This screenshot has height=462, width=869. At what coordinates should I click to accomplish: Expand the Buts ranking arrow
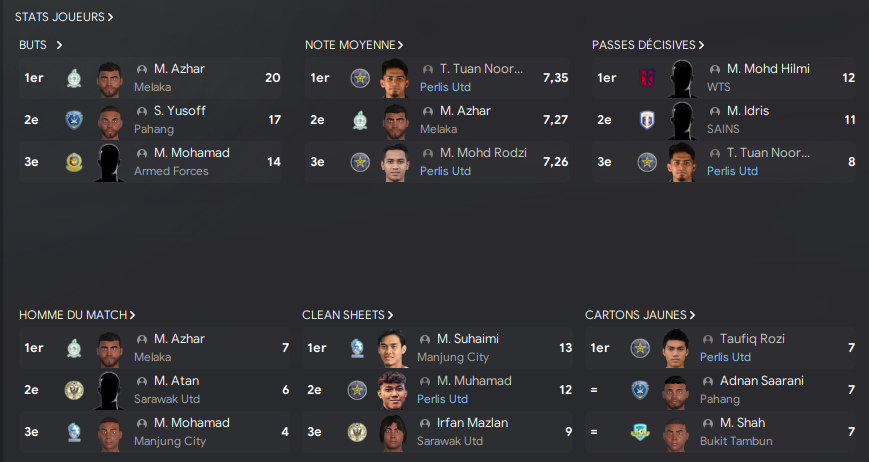59,45
